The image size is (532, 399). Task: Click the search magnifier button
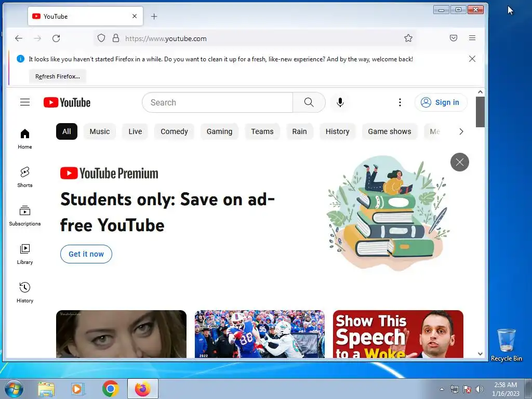[x=309, y=102]
